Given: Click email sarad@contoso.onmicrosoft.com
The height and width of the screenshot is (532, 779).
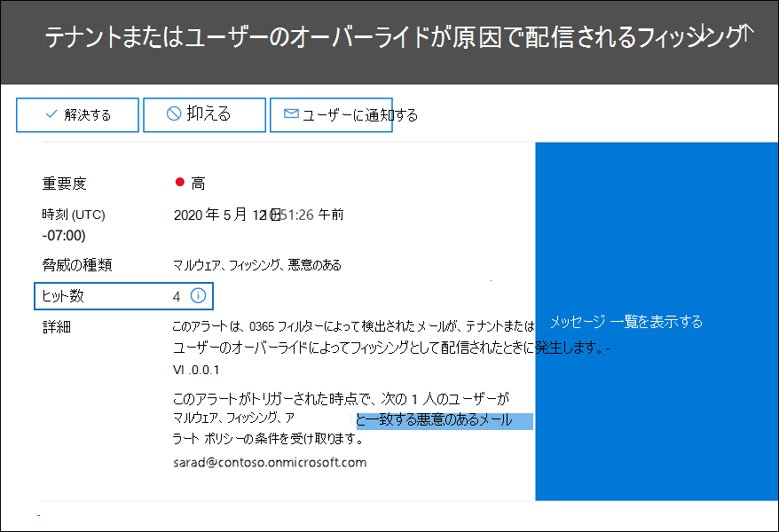Looking at the screenshot, I should coord(270,463).
